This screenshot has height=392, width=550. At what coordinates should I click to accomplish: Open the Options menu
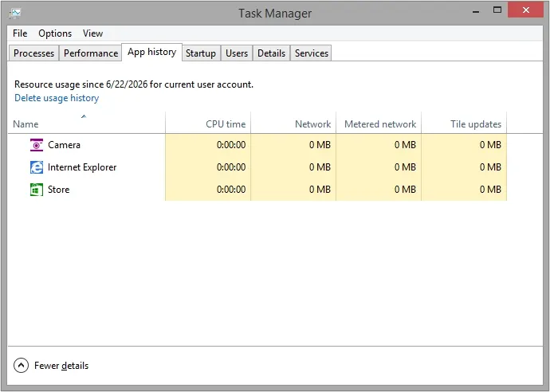55,33
